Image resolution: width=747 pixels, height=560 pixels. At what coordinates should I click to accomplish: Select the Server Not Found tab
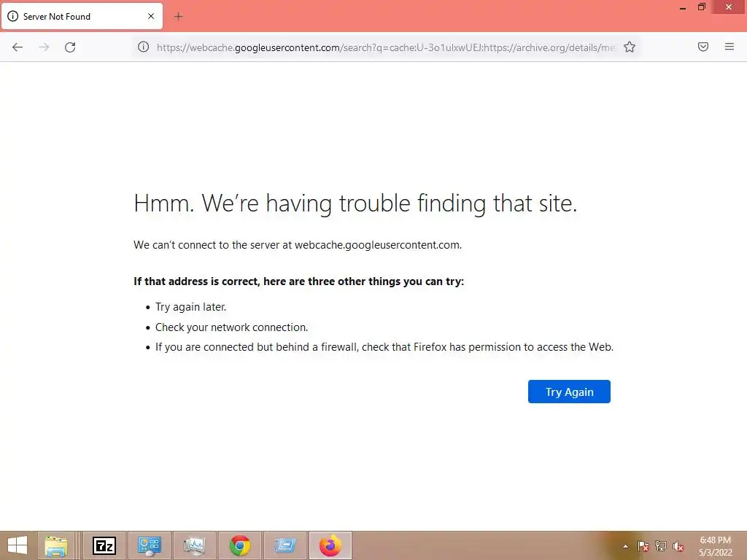coord(82,16)
